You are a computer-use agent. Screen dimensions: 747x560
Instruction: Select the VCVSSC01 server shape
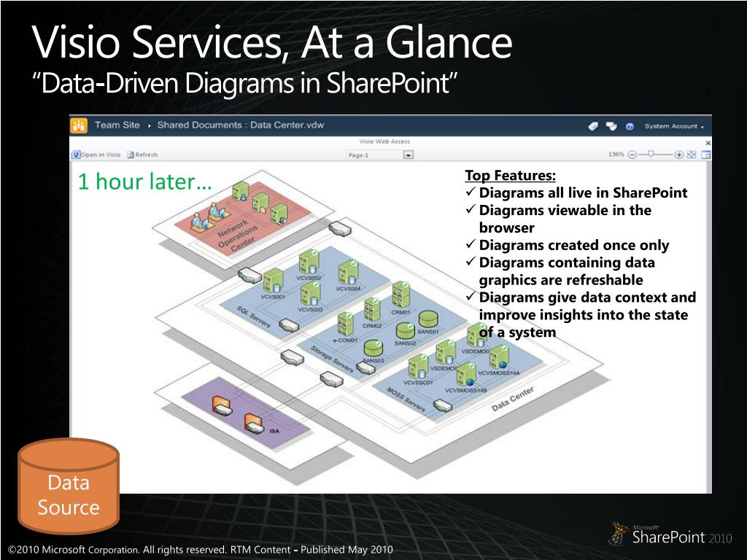point(418,367)
